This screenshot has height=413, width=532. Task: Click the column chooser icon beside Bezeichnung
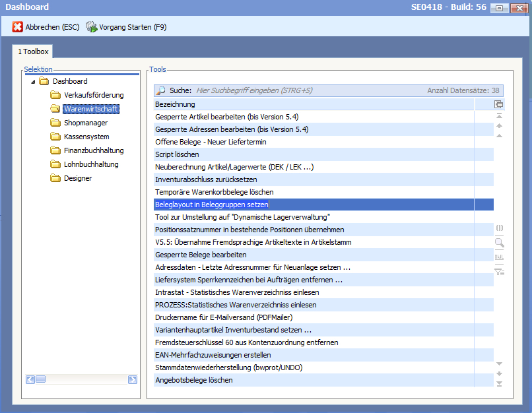point(499,104)
